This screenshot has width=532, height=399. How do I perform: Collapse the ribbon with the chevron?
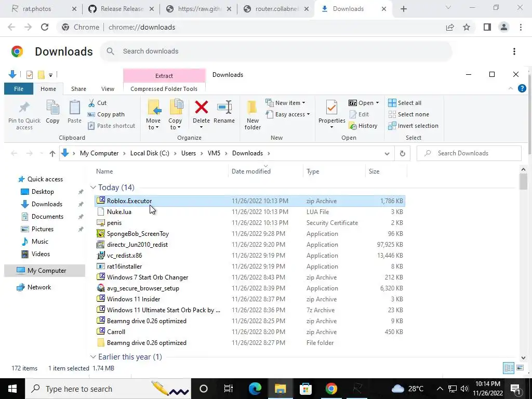pyautogui.click(x=511, y=88)
